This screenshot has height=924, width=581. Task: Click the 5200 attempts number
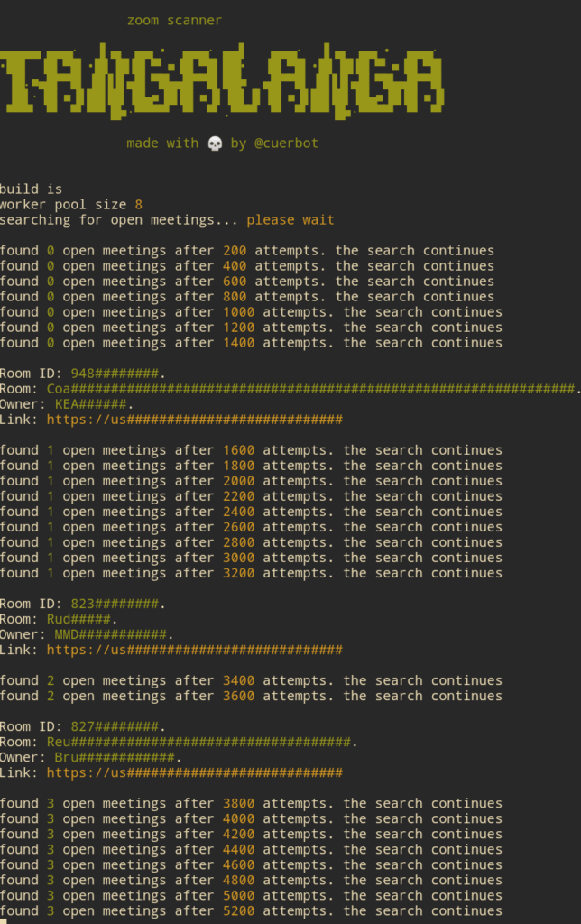tap(238, 910)
